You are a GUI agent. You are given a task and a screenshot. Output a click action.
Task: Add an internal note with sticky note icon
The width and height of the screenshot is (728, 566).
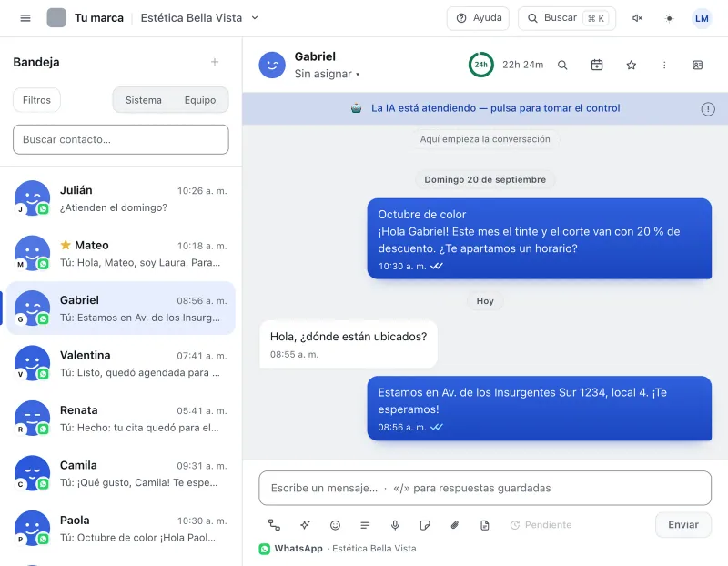424,525
